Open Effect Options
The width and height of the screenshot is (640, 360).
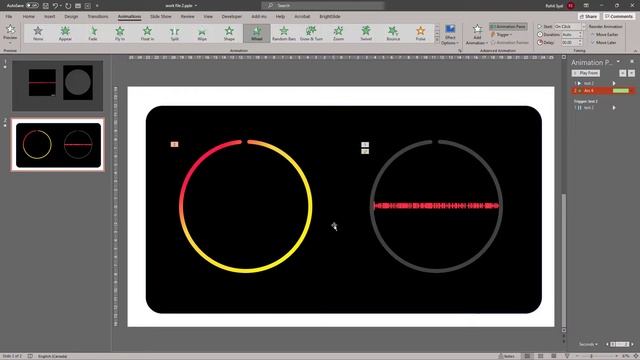click(x=450, y=35)
